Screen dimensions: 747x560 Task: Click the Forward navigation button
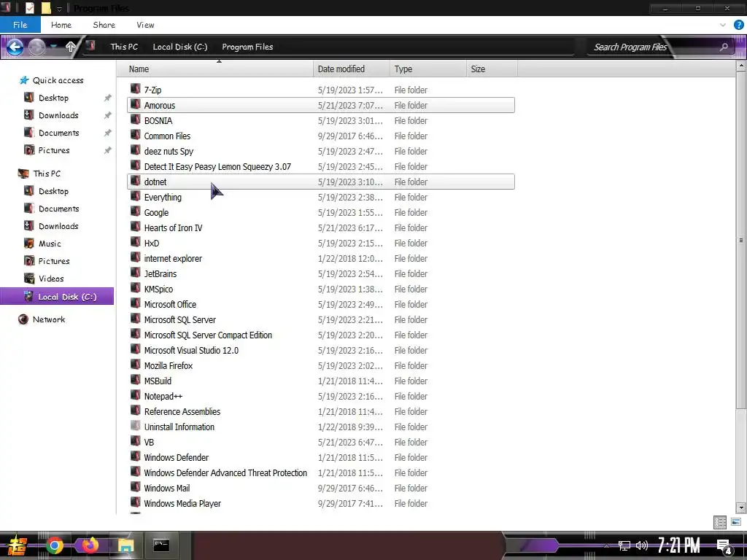point(36,47)
